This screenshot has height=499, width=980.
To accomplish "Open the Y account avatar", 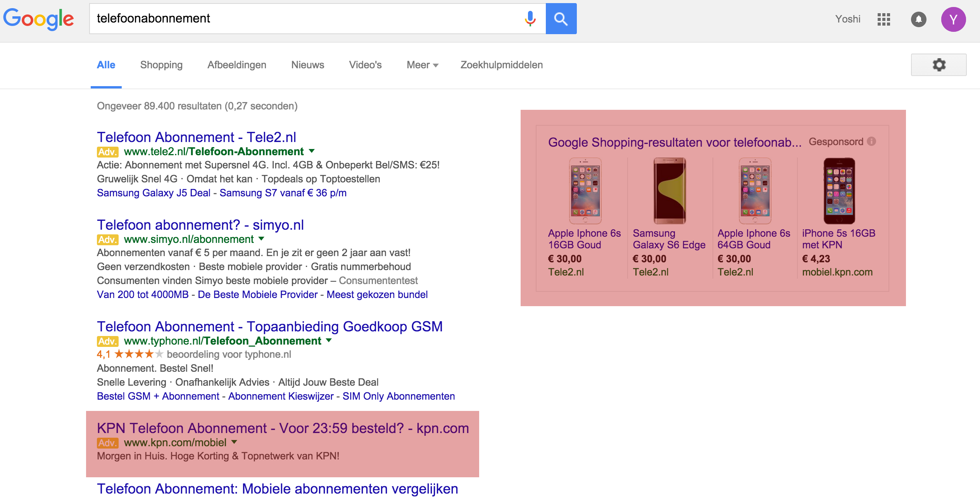I will click(953, 19).
